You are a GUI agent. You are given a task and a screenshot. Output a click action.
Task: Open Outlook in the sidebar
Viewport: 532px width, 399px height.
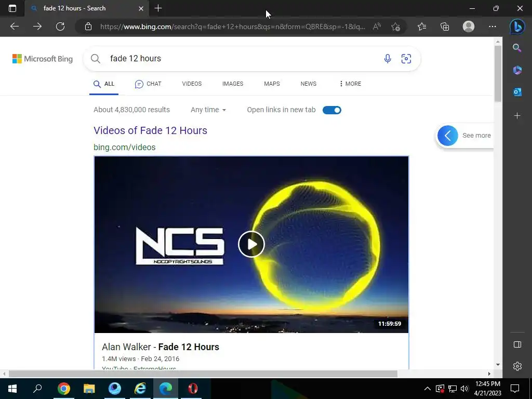[517, 92]
